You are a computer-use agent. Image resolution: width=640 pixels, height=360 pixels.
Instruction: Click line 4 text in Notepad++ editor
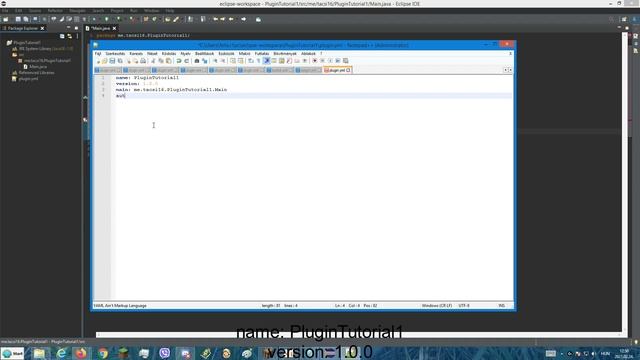tap(120, 96)
